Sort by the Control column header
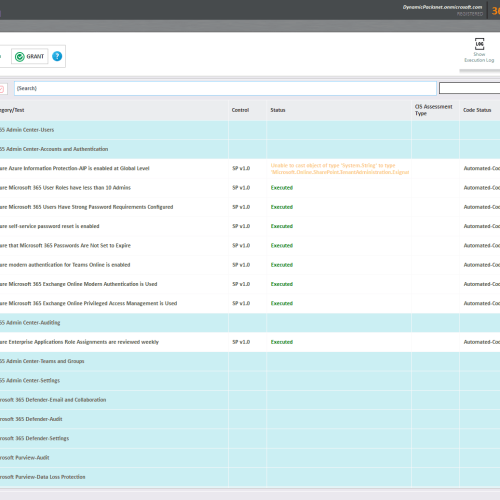Viewport: 500px width, 500px height. click(x=240, y=110)
